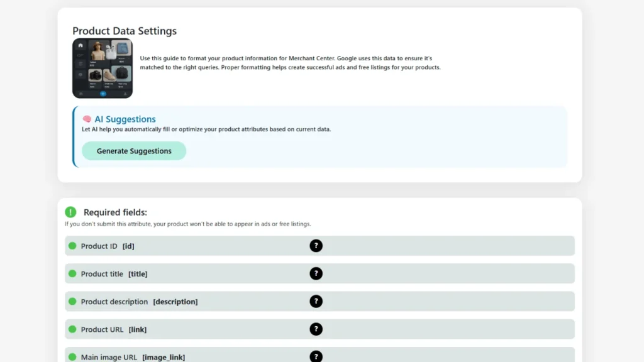Click the green status dot for Product URL
Image resolution: width=644 pixels, height=362 pixels.
(72, 329)
